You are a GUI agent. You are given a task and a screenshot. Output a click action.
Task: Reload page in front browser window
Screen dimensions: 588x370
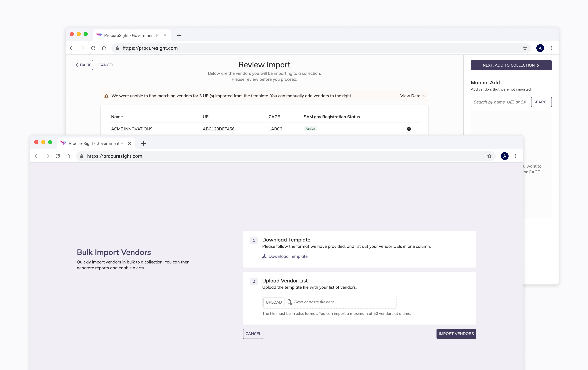point(58,156)
